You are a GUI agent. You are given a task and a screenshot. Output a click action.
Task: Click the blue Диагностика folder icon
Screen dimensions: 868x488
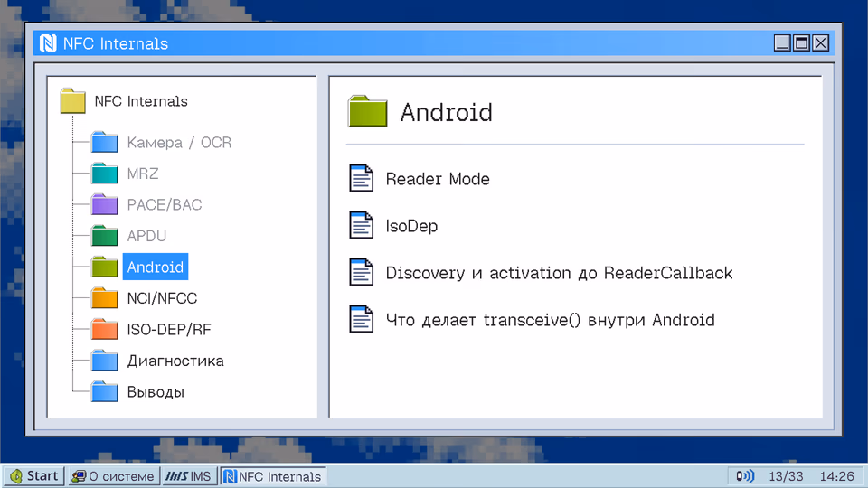pos(105,361)
